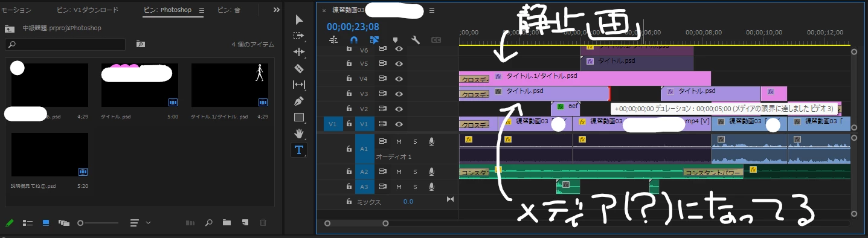Toggle Snap magnet in timeline
Image resolution: width=868 pixels, height=238 pixels.
354,40
